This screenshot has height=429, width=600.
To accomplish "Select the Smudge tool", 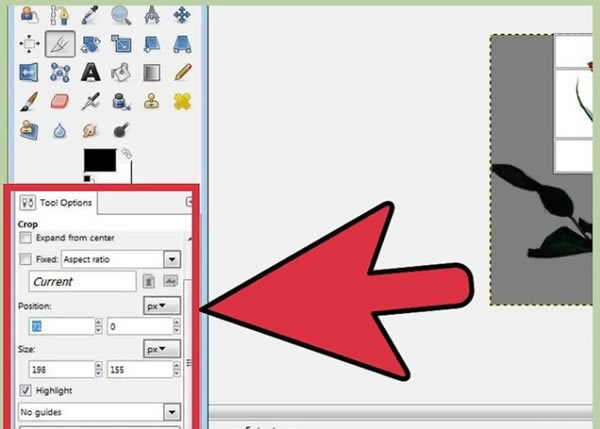I will [91, 130].
